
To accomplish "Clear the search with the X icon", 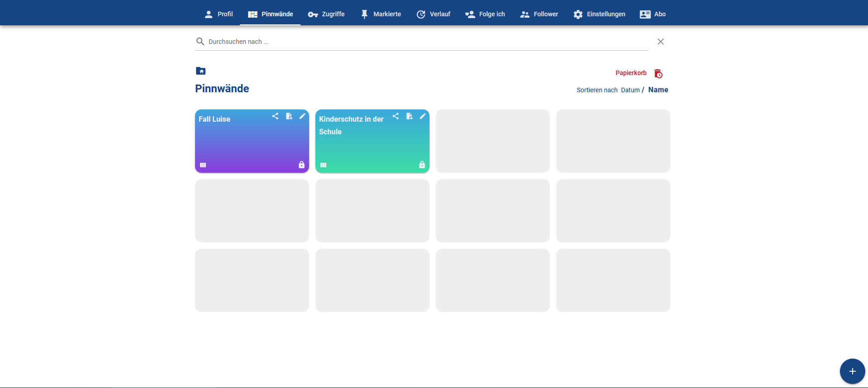I will click(x=661, y=42).
